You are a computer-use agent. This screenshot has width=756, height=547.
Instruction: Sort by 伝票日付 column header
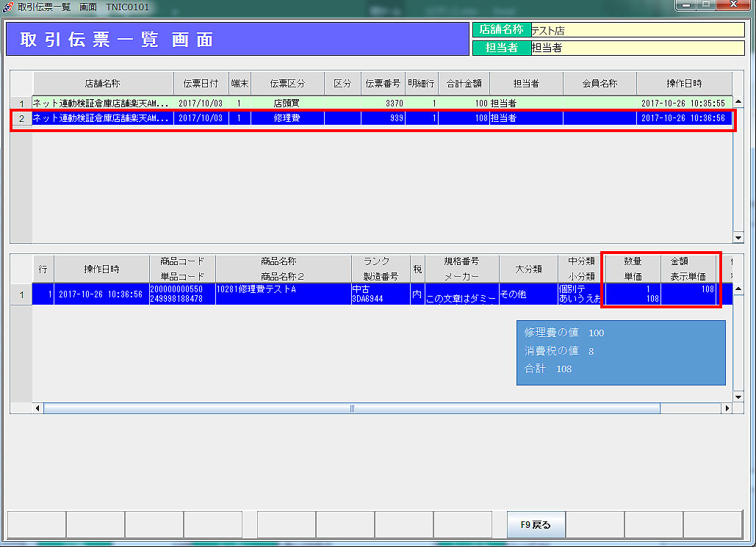coord(201,84)
